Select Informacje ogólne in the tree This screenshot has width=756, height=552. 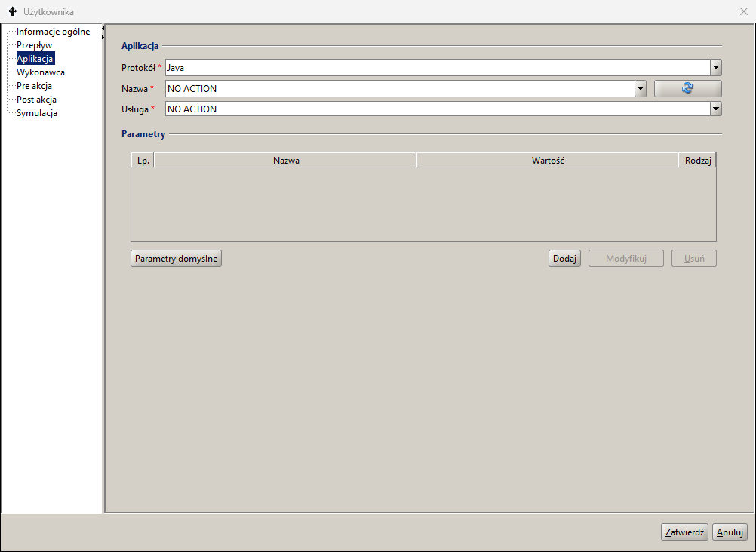pos(53,32)
